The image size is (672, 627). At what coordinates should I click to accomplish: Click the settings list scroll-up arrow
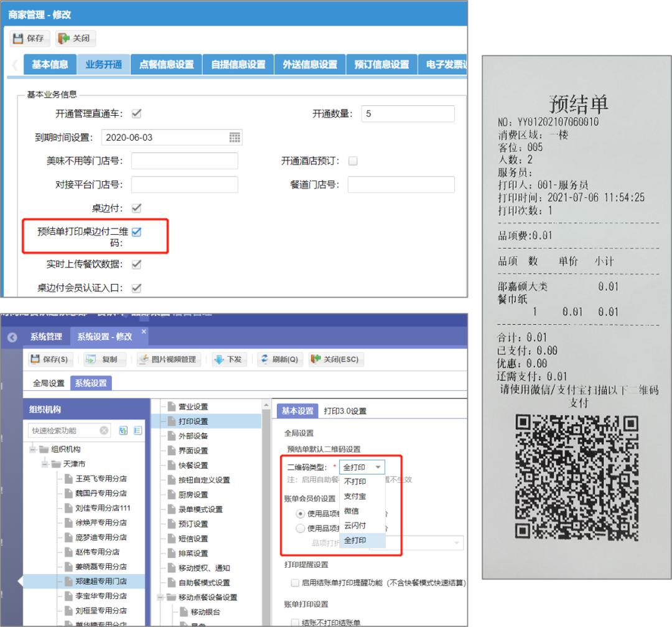coord(266,405)
